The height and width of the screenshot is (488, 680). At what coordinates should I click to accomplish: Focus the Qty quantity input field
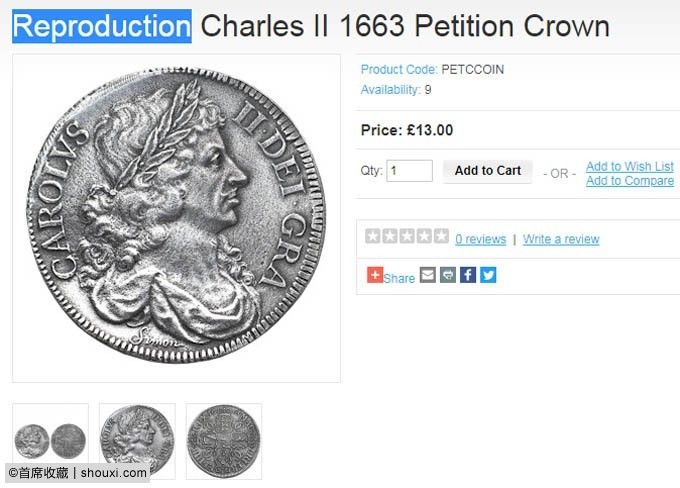pyautogui.click(x=409, y=171)
